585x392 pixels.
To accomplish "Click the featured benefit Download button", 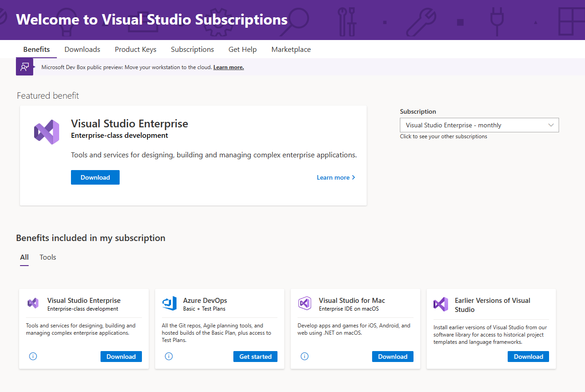I will pyautogui.click(x=95, y=177).
